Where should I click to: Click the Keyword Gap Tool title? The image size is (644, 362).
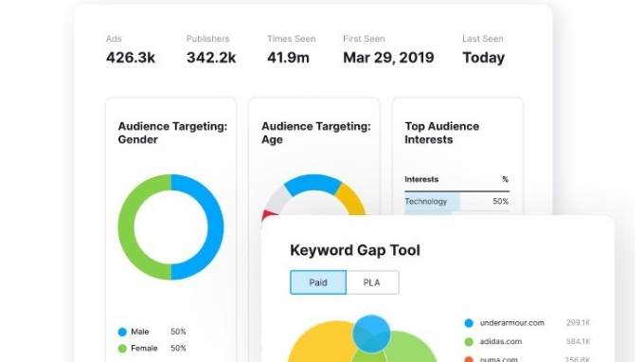click(x=355, y=250)
